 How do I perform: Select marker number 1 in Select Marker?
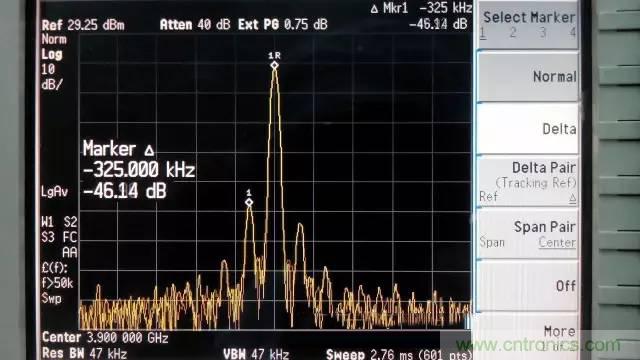(x=483, y=33)
